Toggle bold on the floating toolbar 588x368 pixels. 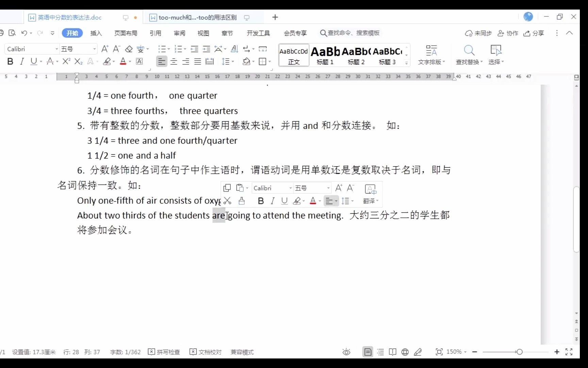(x=260, y=201)
